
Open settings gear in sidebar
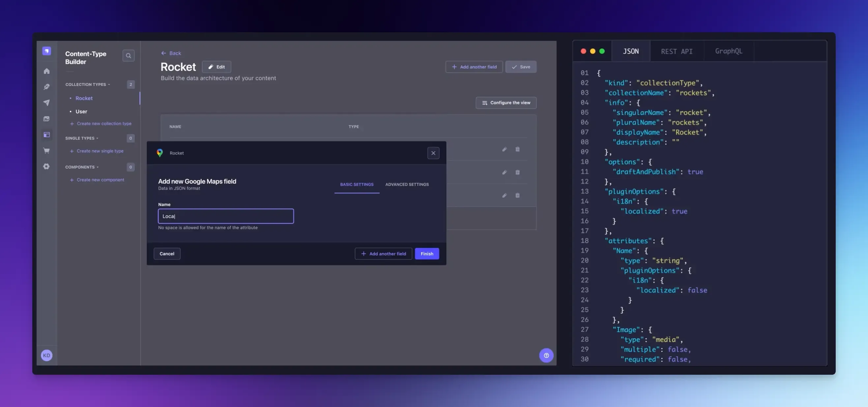46,166
